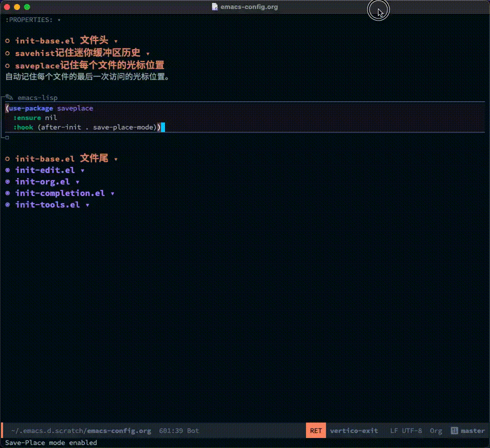Click the UTF-8 encoding indicator
The height and width of the screenshot is (448, 490).
[x=412, y=430]
